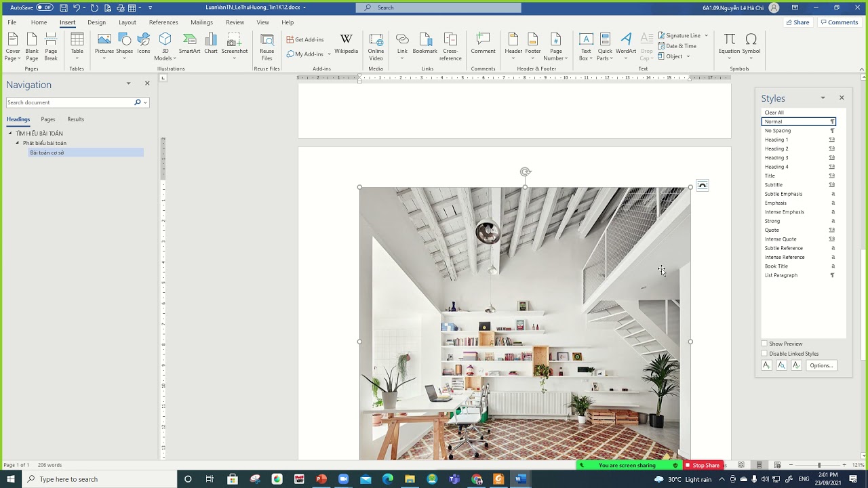Screen dimensions: 868x488
Task: Open Windows Start menu
Action: coord(11,479)
